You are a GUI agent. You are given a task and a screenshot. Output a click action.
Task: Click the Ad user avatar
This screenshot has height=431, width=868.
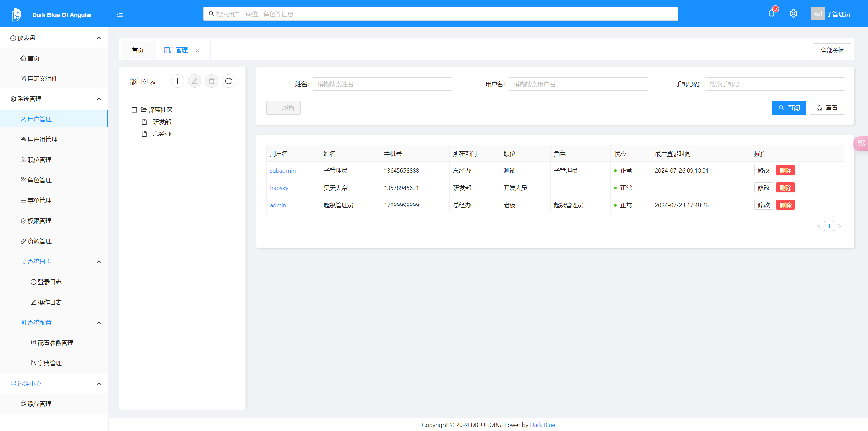[818, 14]
